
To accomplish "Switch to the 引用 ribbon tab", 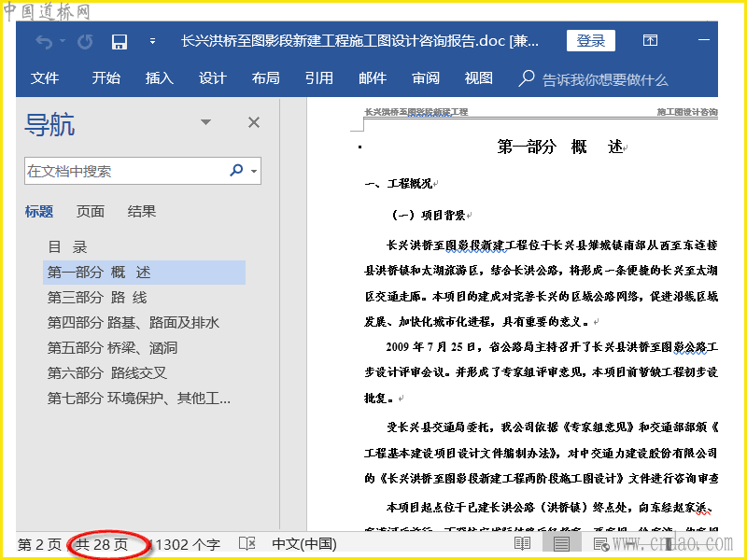I will (318, 78).
